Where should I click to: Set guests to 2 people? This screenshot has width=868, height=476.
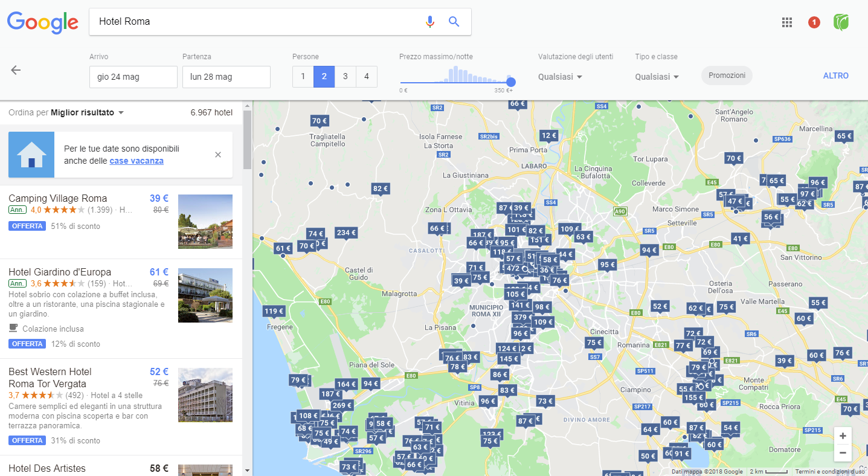pos(324,77)
